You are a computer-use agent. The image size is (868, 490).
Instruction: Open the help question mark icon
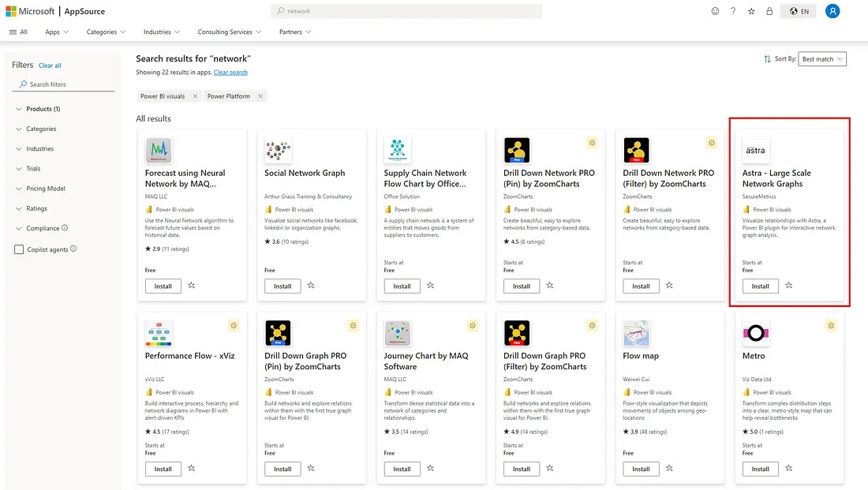tap(733, 11)
